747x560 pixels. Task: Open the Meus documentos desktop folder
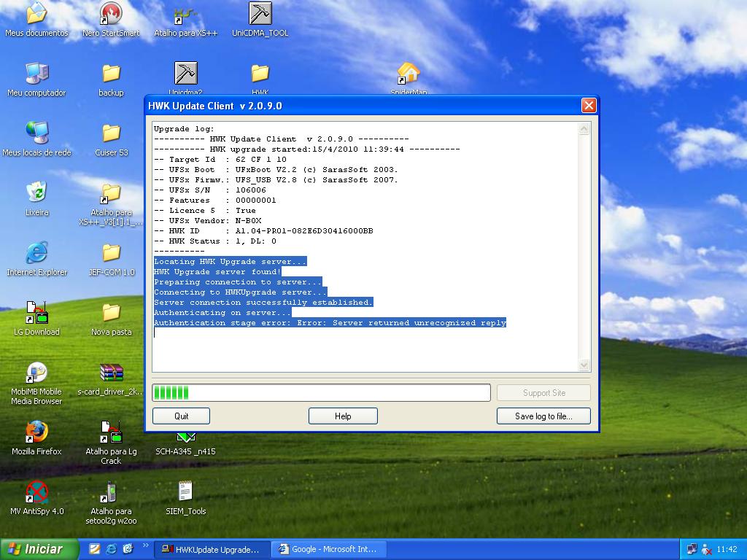click(x=36, y=20)
